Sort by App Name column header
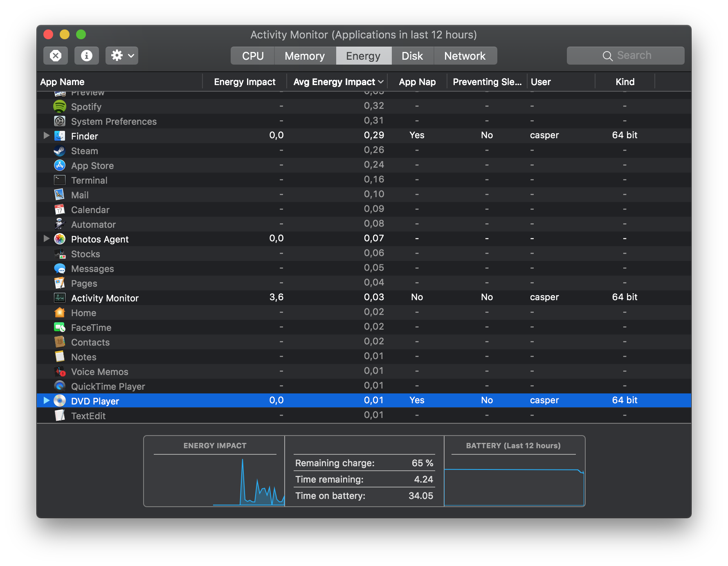This screenshot has height=566, width=728. (119, 82)
